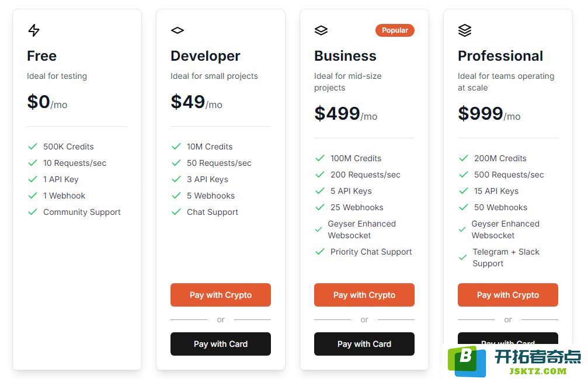588x379 pixels.
Task: Click the checkmark beside 10M Credits
Action: pos(176,146)
